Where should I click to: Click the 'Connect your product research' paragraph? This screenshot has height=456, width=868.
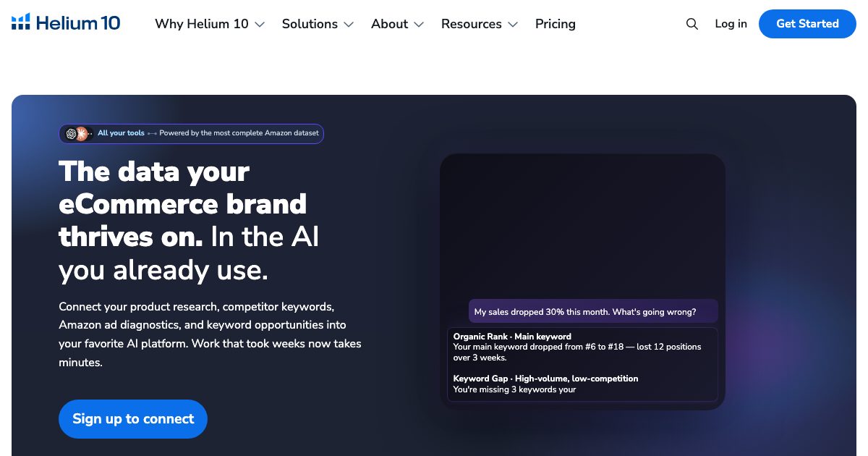click(210, 334)
